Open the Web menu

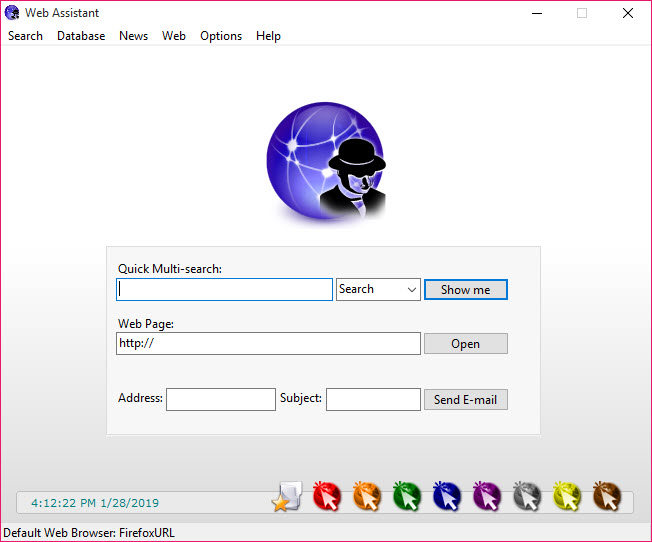[174, 36]
